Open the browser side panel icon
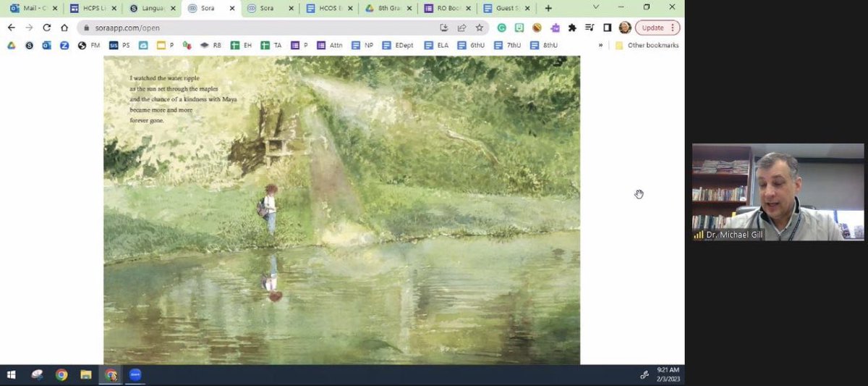This screenshot has width=868, height=386. point(607,28)
